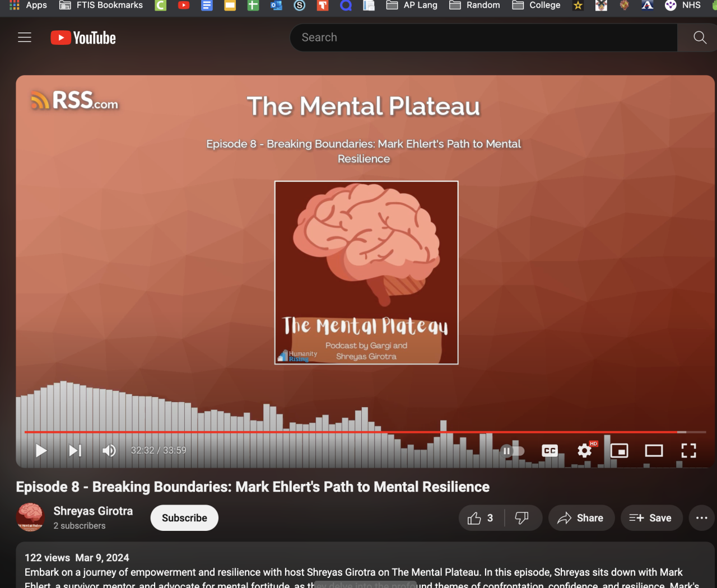Mute the video volume

coord(109,450)
